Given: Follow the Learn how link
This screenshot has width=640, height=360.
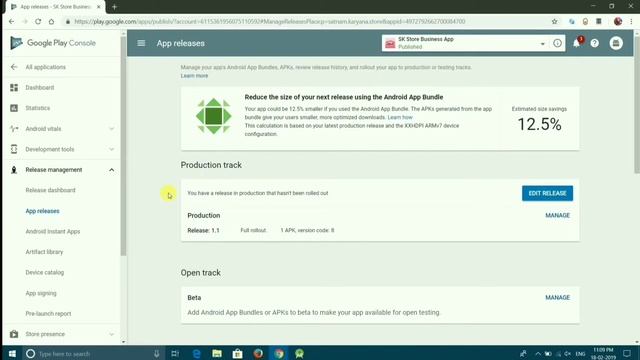Looking at the screenshot, I should click(x=400, y=117).
